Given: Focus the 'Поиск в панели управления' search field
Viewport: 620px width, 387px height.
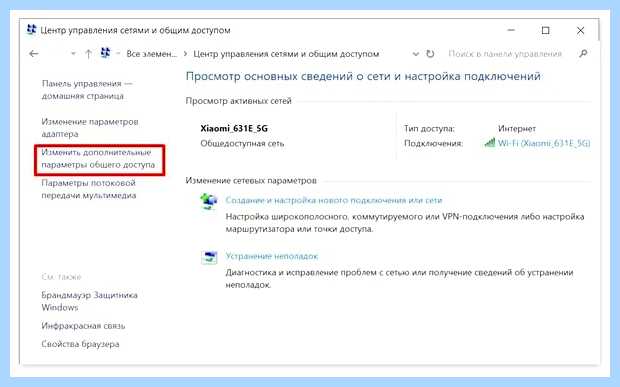Looking at the screenshot, I should click(x=505, y=54).
